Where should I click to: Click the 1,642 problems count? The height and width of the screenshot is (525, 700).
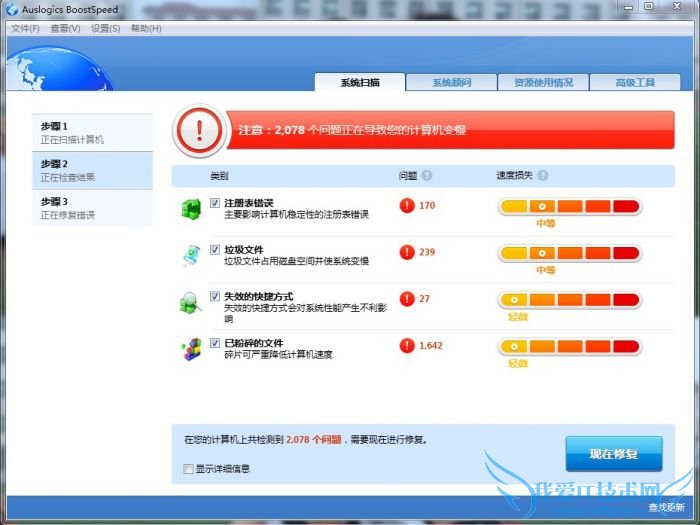(431, 345)
